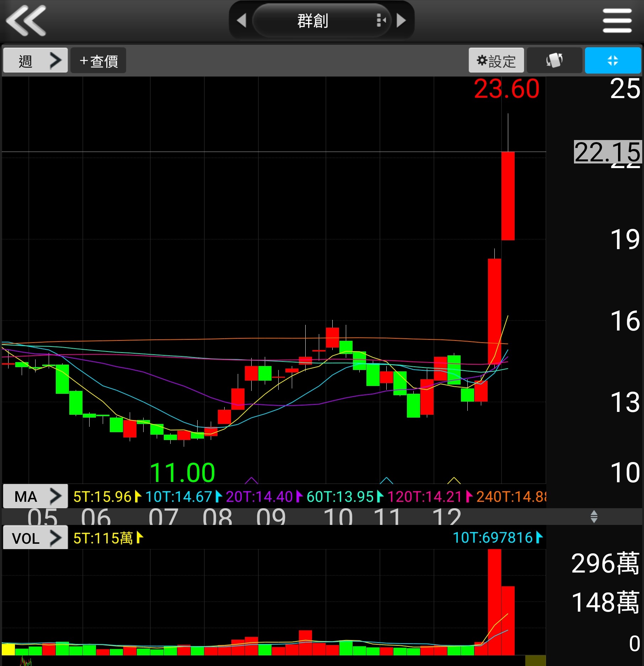644x666 pixels.
Task: Open the hamburger menu
Action: 617,21
